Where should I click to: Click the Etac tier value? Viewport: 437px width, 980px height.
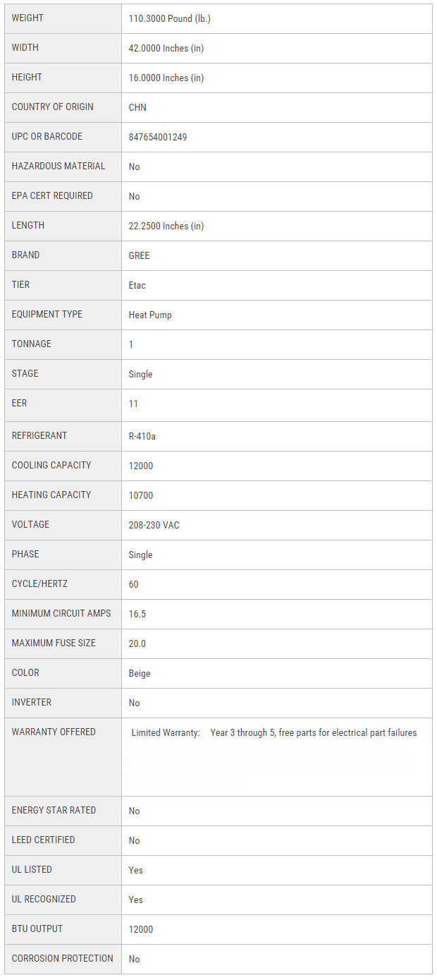pos(137,285)
